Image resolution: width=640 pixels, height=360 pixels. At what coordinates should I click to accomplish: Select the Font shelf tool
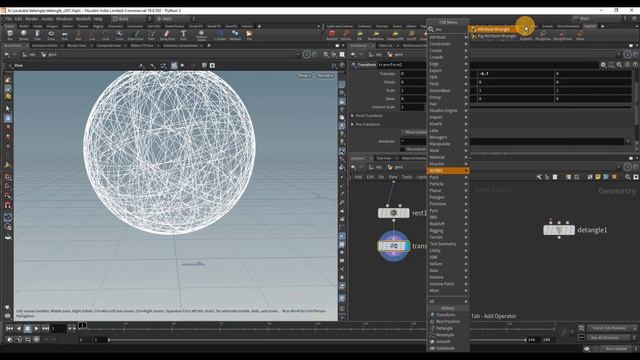pos(183,35)
